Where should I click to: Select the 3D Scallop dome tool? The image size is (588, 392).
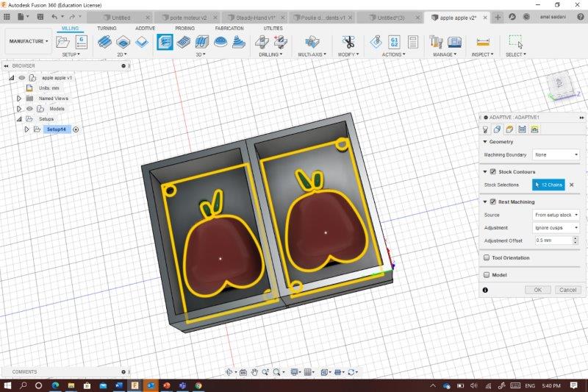pos(220,42)
